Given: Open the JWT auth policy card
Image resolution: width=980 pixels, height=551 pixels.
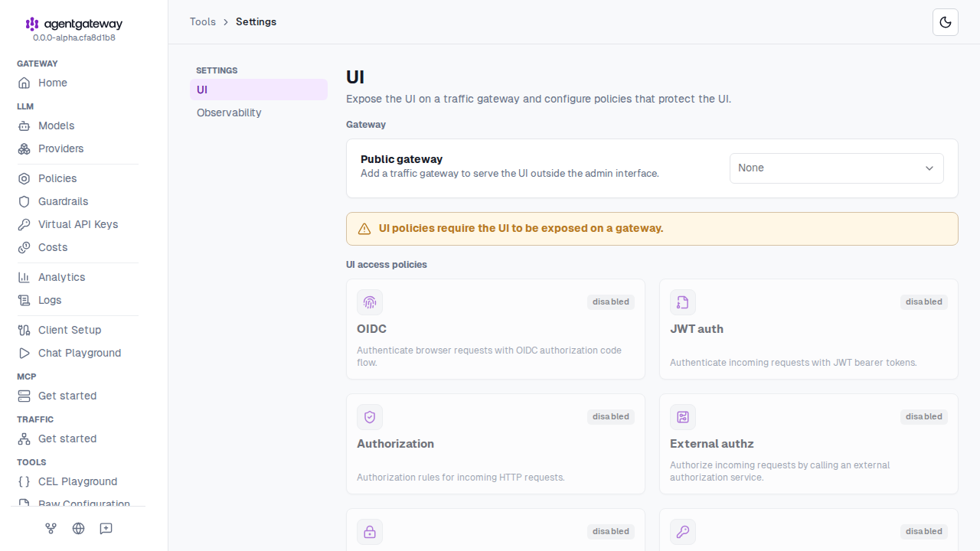Looking at the screenshot, I should coord(808,329).
